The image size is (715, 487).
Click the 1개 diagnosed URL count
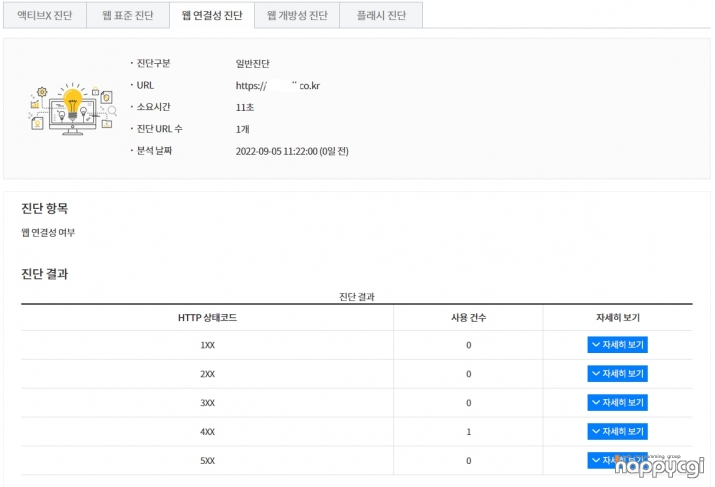243,130
